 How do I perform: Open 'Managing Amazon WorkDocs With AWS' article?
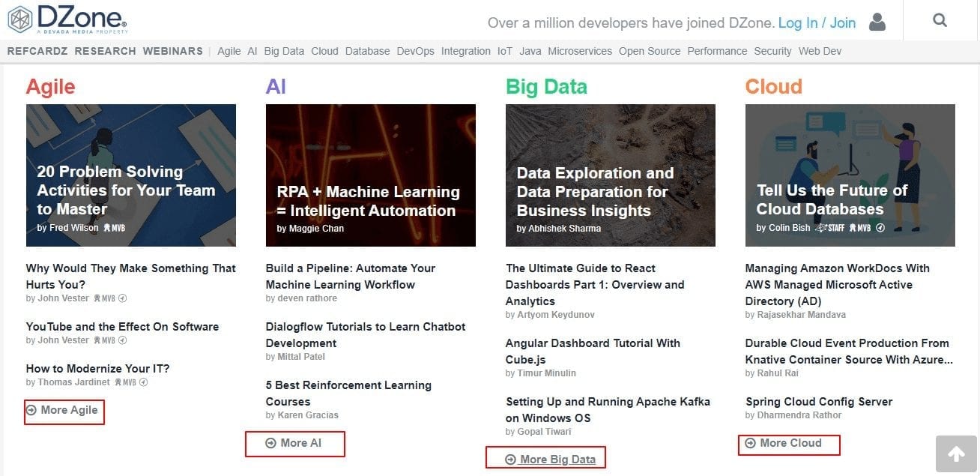[x=838, y=285]
